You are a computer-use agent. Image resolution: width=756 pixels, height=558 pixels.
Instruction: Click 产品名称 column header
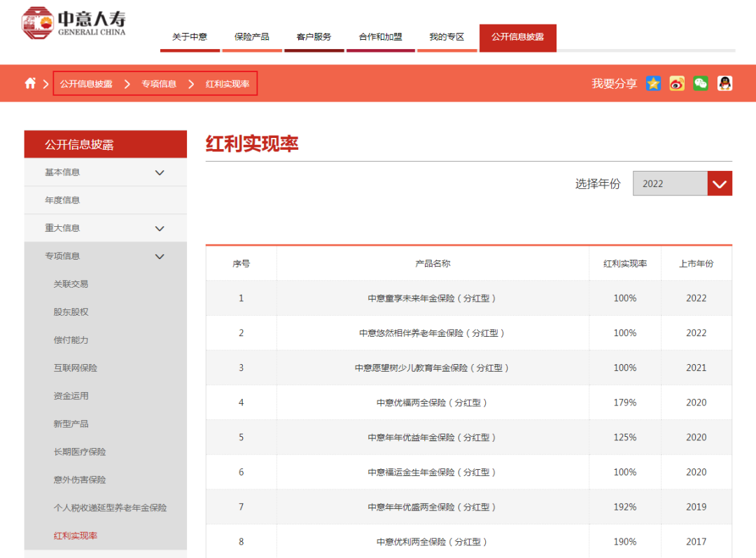coord(433,263)
